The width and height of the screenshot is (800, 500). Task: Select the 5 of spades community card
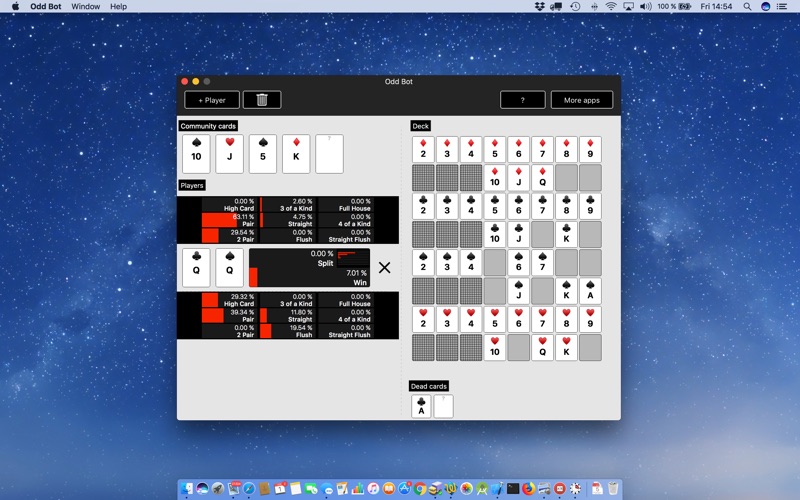[x=263, y=154]
